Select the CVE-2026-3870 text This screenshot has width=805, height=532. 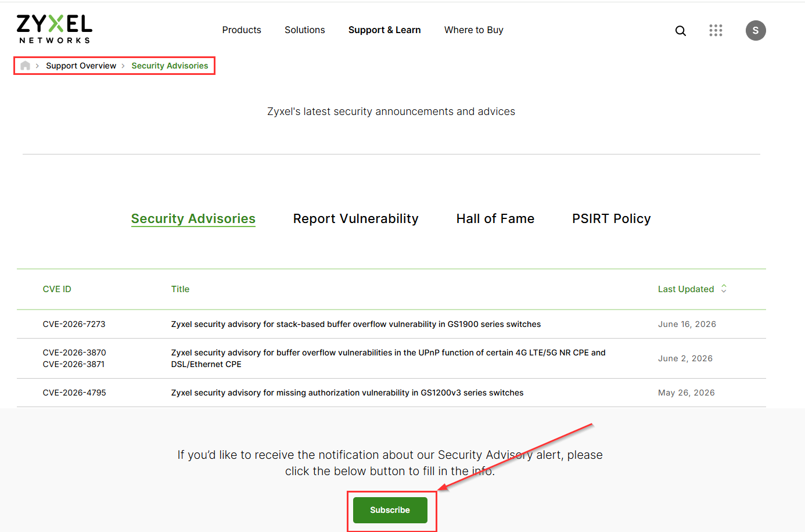[74, 353]
